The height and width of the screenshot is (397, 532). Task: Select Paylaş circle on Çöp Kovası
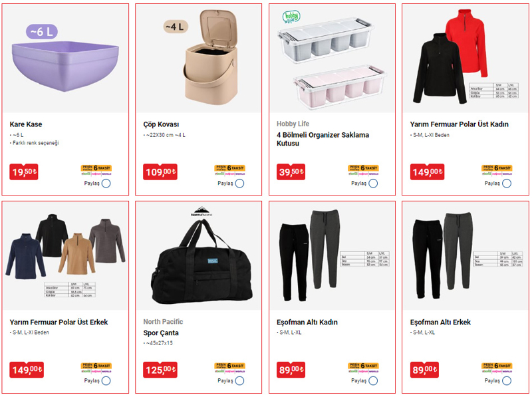coord(239,184)
